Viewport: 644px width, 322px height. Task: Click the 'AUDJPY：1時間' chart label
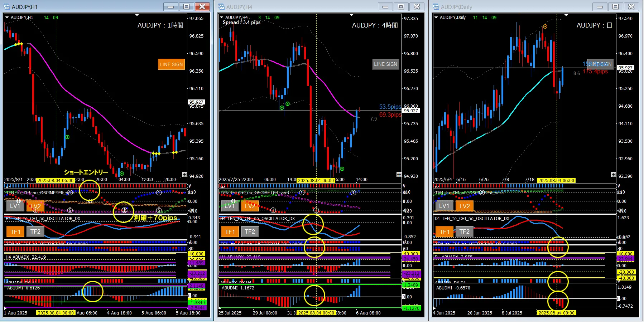(160, 25)
